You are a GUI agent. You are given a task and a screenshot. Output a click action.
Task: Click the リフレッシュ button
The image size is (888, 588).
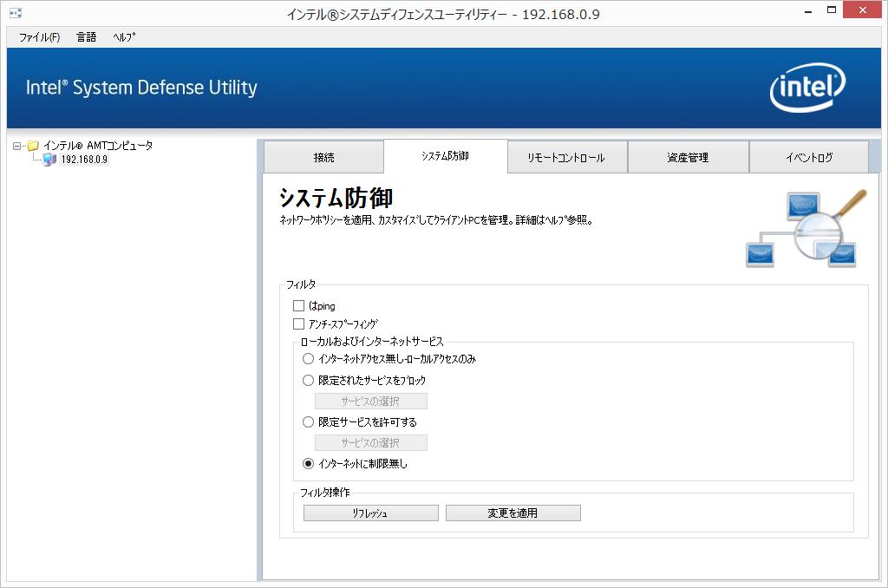[371, 513]
